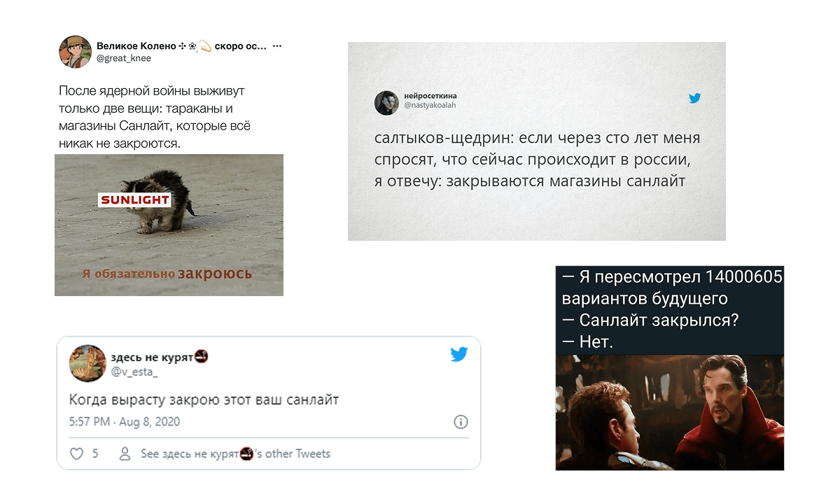Viewport: 840px width, 504px height.
Task: Click the great_knee profile avatar
Action: (75, 51)
